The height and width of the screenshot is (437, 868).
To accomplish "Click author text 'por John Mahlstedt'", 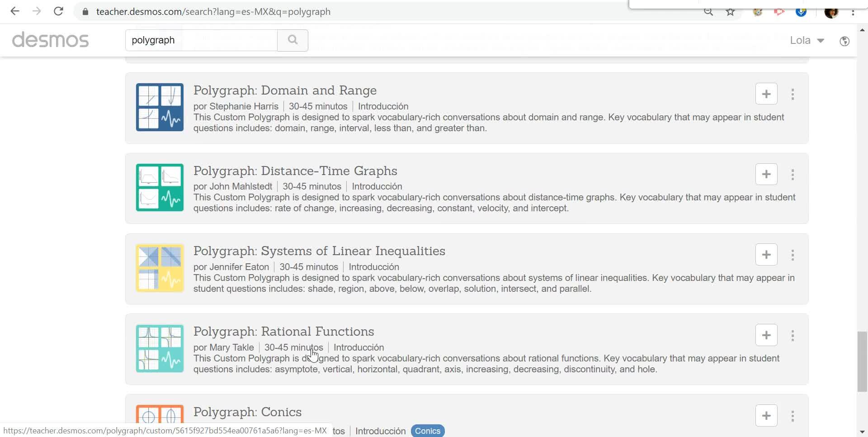I will pos(233,186).
